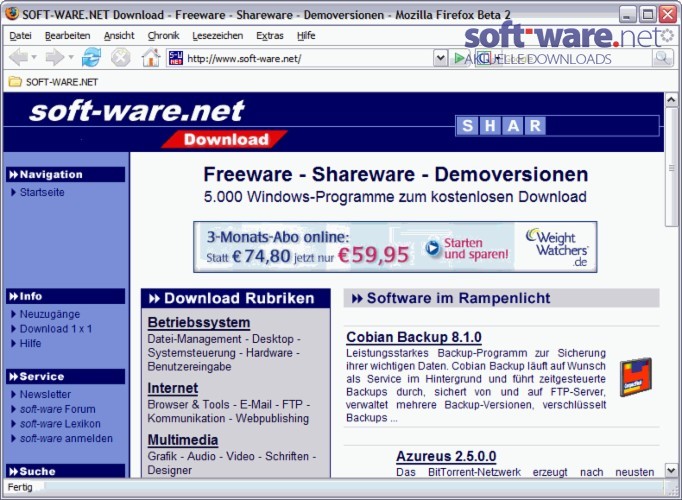Click the scrollbar up arrow

[671, 100]
